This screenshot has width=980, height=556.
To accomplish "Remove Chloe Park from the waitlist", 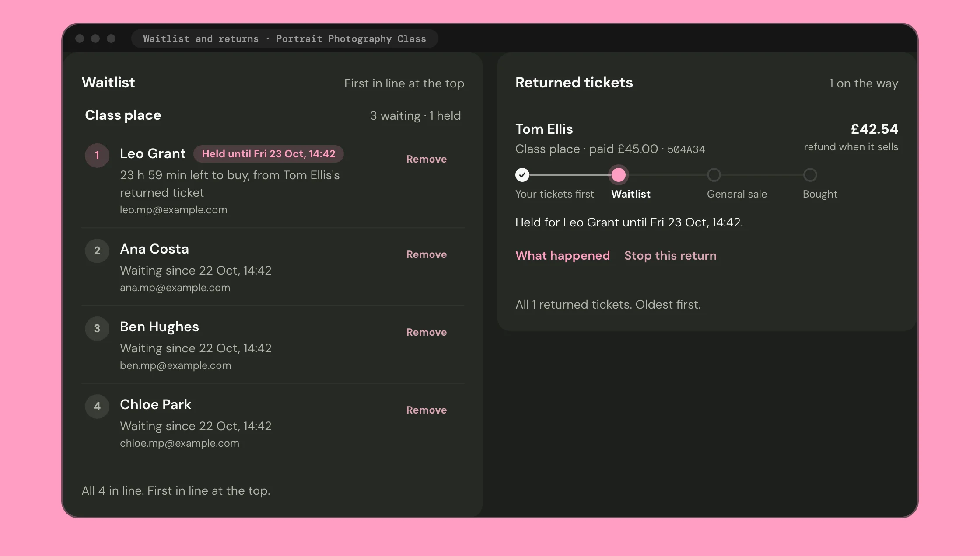I will click(426, 410).
